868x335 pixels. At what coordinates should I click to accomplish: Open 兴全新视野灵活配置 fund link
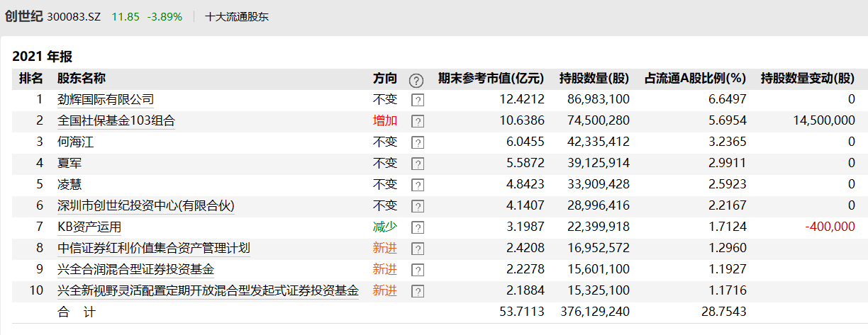pos(208,291)
